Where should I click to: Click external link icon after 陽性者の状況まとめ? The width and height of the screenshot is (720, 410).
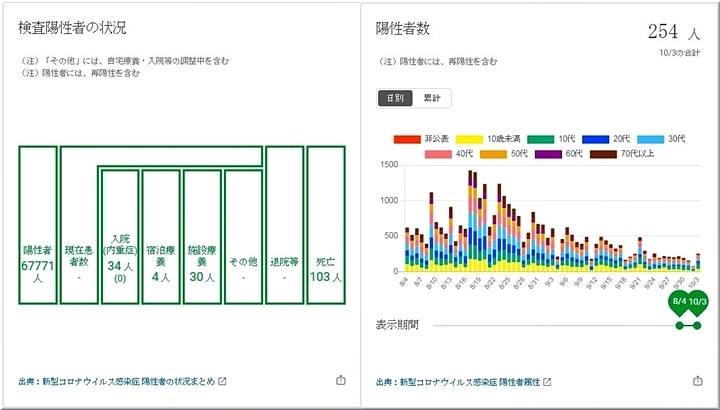point(223,381)
